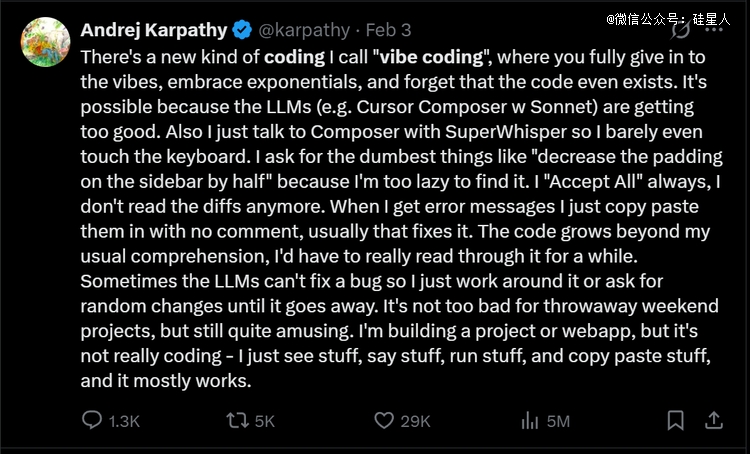Open the @karpathy handle link

(x=304, y=30)
